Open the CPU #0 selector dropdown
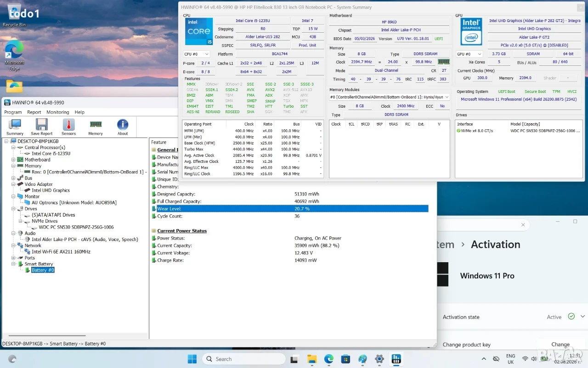Screen dimensions: 588x368 (196, 54)
